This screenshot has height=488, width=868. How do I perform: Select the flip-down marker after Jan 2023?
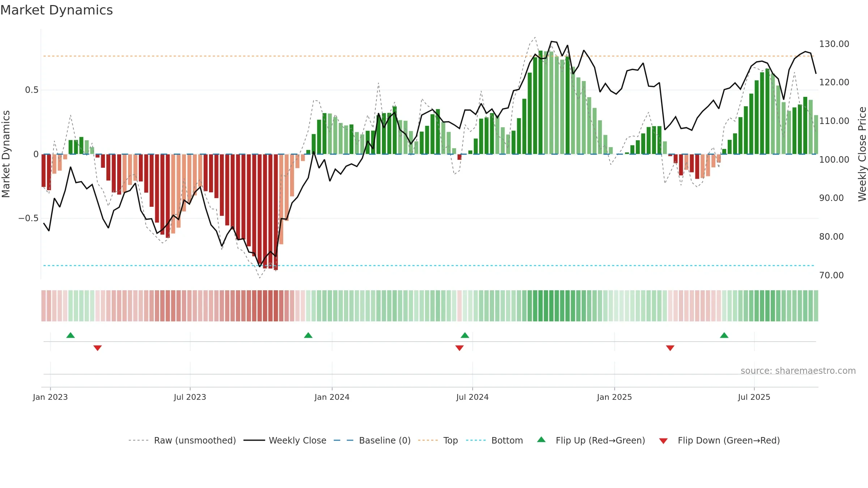click(x=98, y=348)
